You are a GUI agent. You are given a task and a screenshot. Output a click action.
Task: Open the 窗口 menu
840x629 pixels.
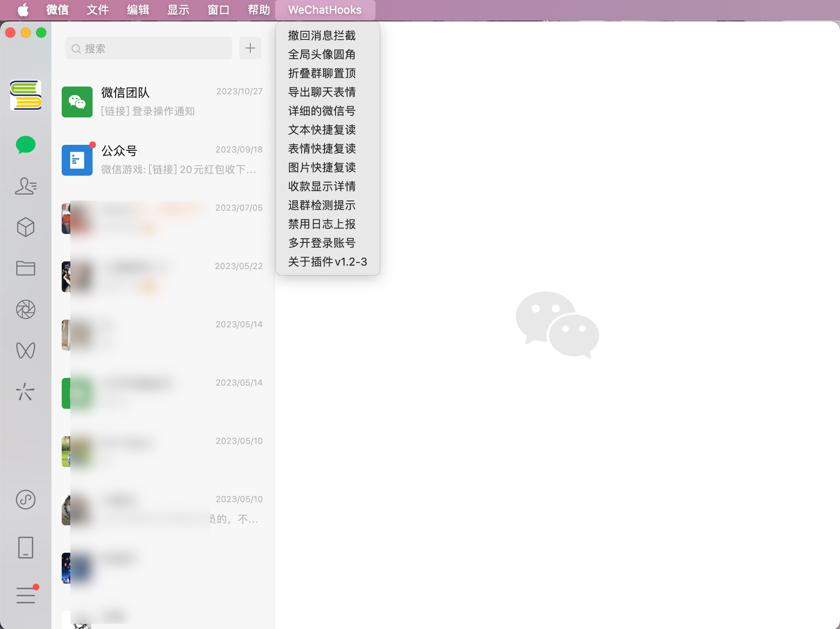point(219,10)
